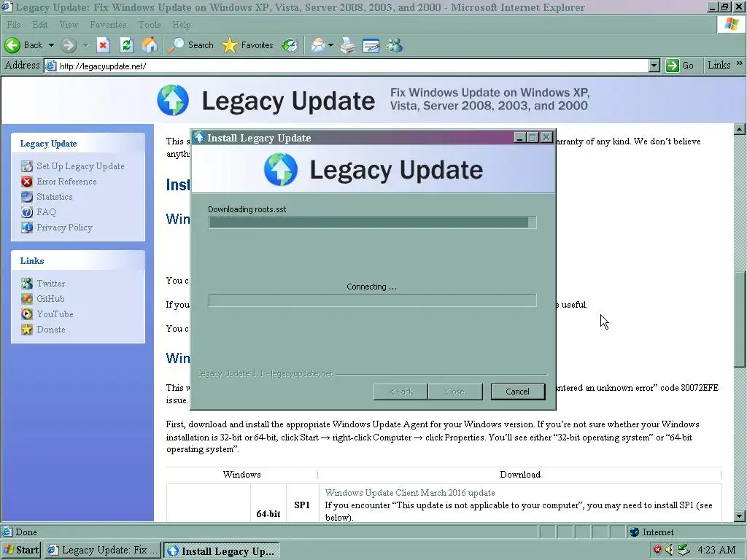Click the FAQ question mark icon
This screenshot has width=747, height=560.
[x=27, y=212]
